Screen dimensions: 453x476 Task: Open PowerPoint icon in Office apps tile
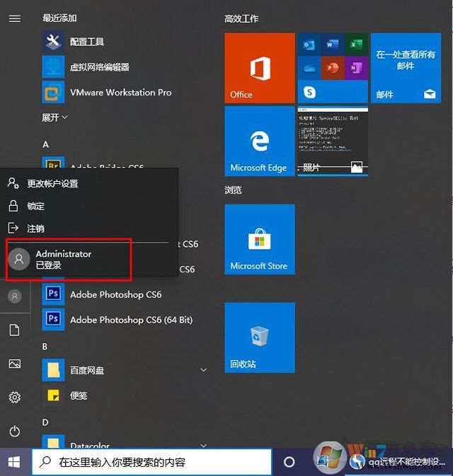pos(333,68)
